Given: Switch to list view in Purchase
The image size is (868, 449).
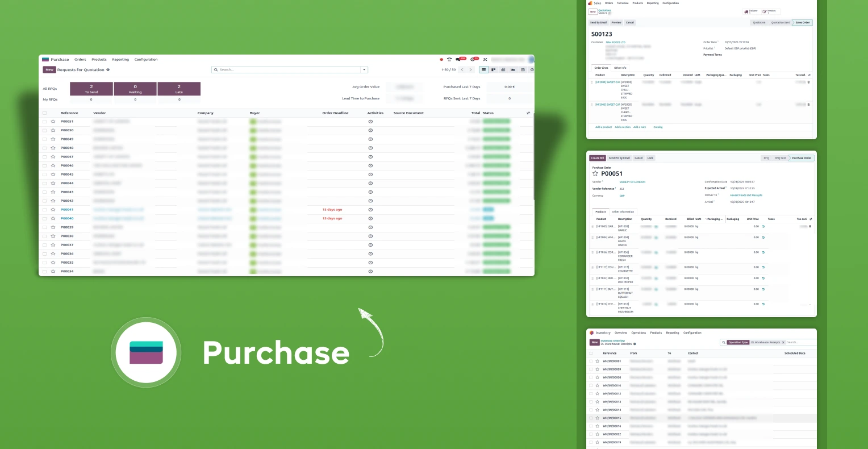Looking at the screenshot, I should tap(483, 70).
